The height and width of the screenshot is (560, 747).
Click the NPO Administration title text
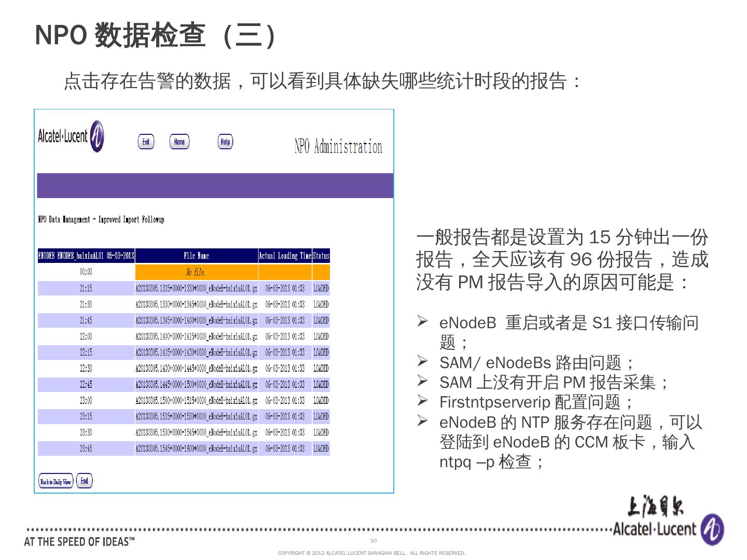coord(338,147)
